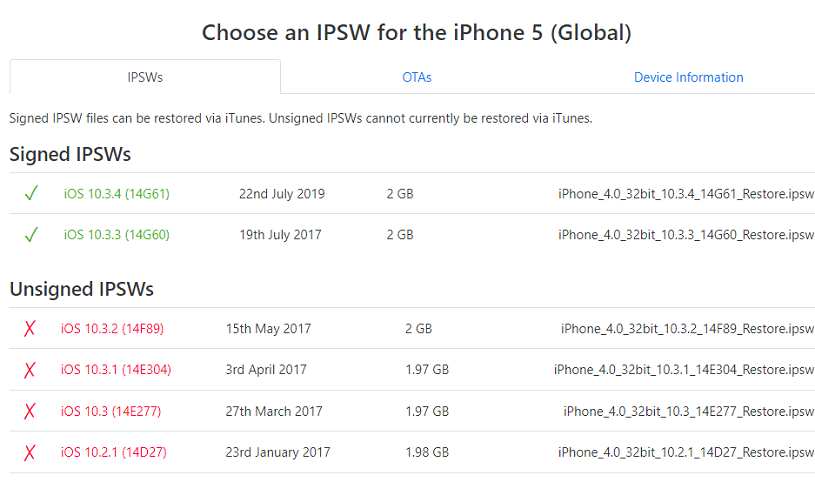Screen dimensions: 815x482
Task: Click red X beside iOS 10.3 (14E277)
Action: click(30, 411)
